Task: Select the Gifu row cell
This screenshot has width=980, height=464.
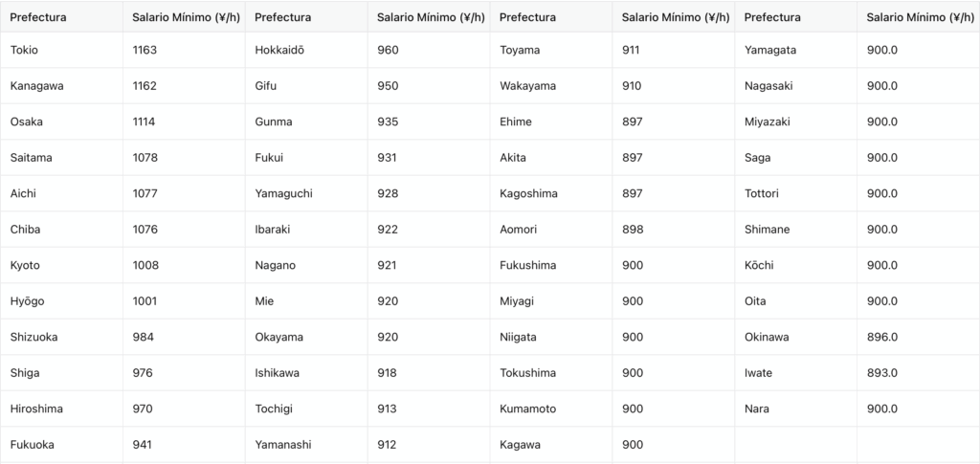Action: click(265, 86)
